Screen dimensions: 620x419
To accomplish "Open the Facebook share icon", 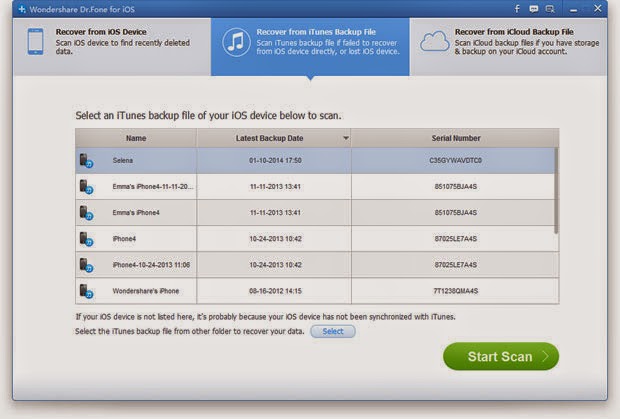I will (517, 9).
